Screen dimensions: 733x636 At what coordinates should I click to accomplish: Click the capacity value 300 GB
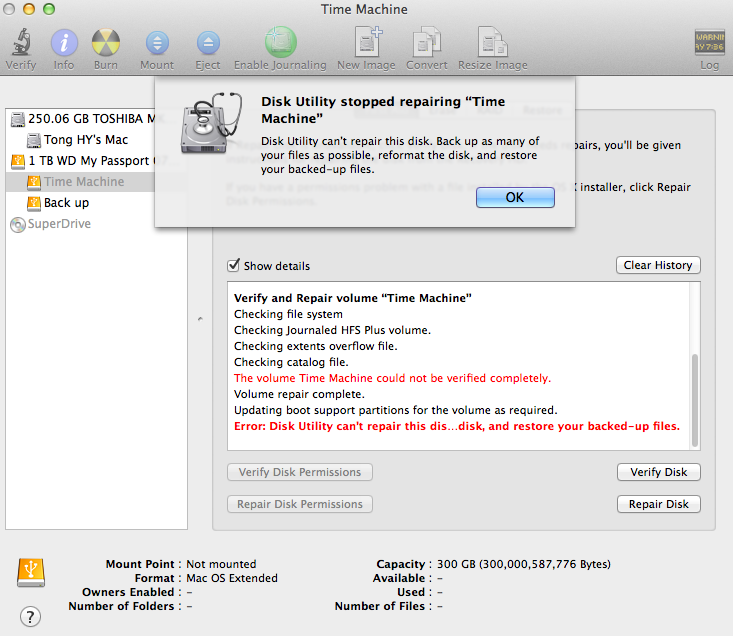pyautogui.click(x=524, y=564)
